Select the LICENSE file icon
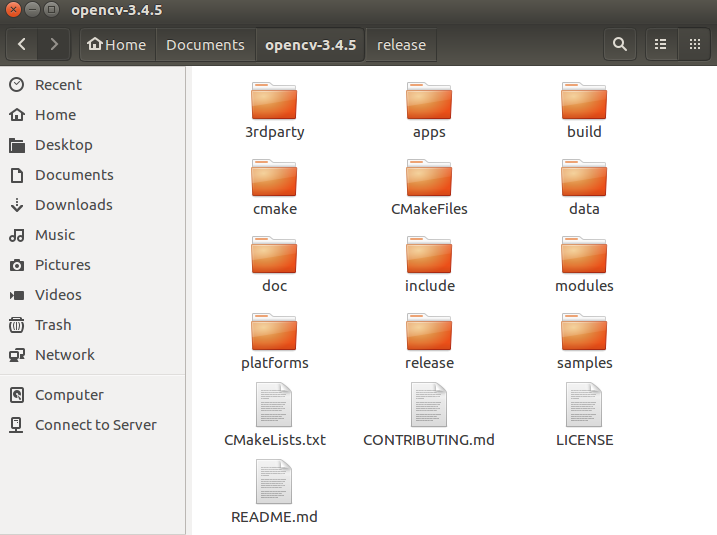This screenshot has width=717, height=535. (x=584, y=405)
